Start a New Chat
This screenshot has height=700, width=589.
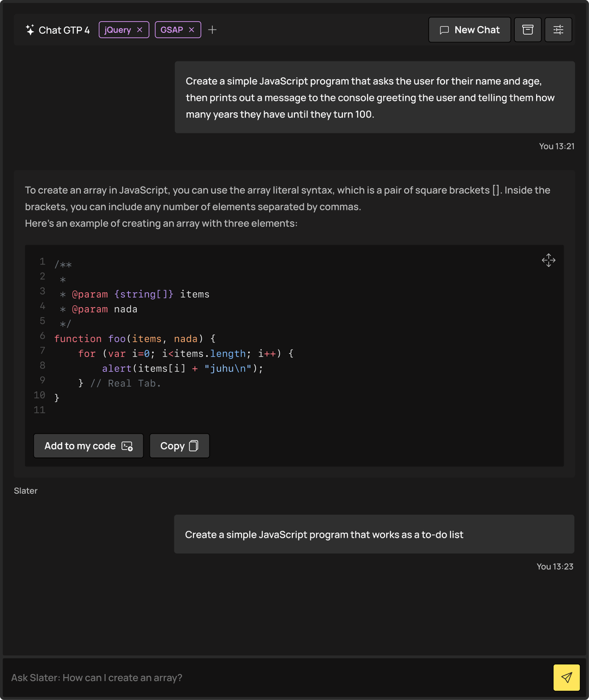pyautogui.click(x=469, y=29)
